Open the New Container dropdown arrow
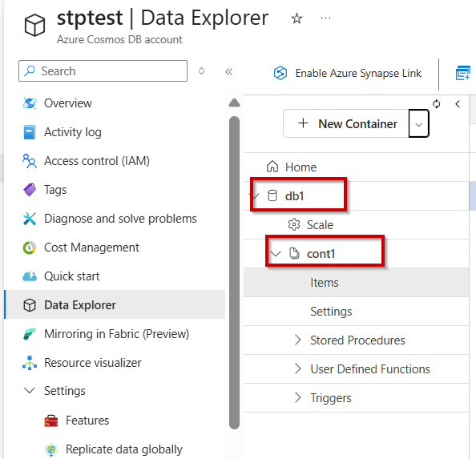This screenshot has height=459, width=476. [418, 124]
